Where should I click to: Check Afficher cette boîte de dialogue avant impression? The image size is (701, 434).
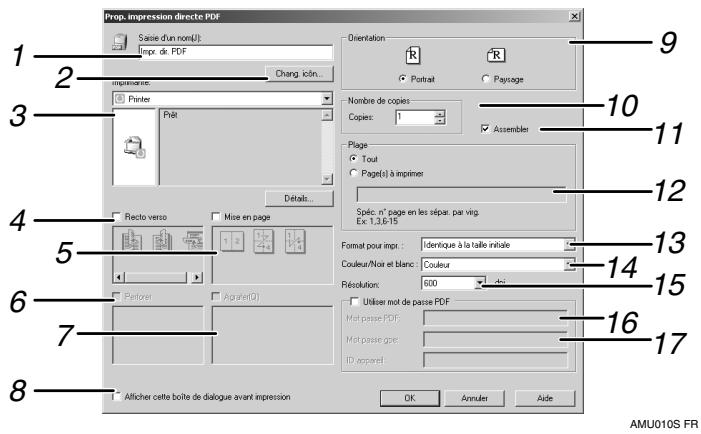[x=117, y=396]
